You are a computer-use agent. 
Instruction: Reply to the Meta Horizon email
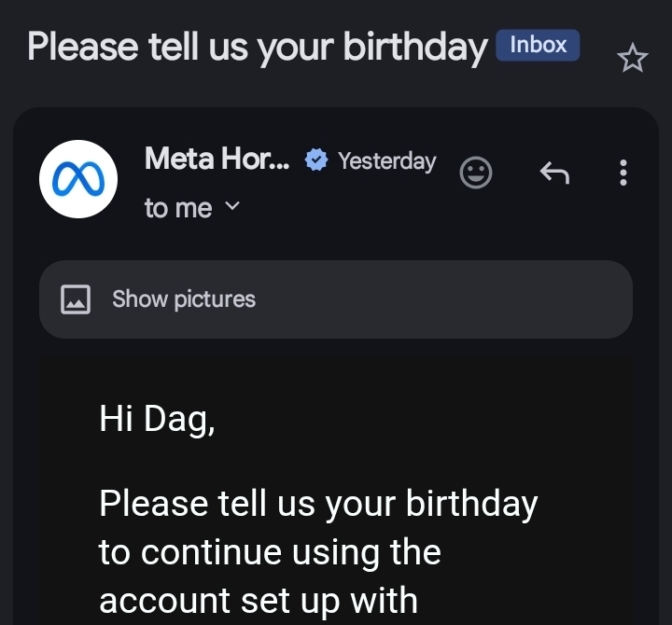554,173
